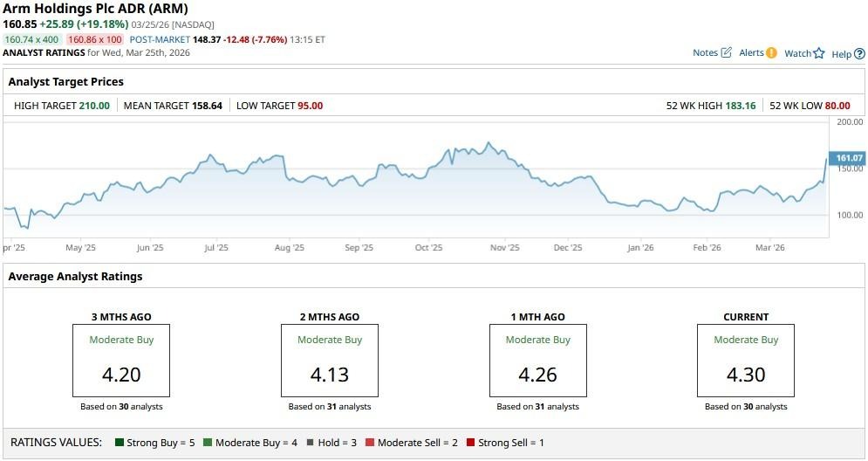Click the Sep '25 axis label
868x461 pixels.
[359, 247]
